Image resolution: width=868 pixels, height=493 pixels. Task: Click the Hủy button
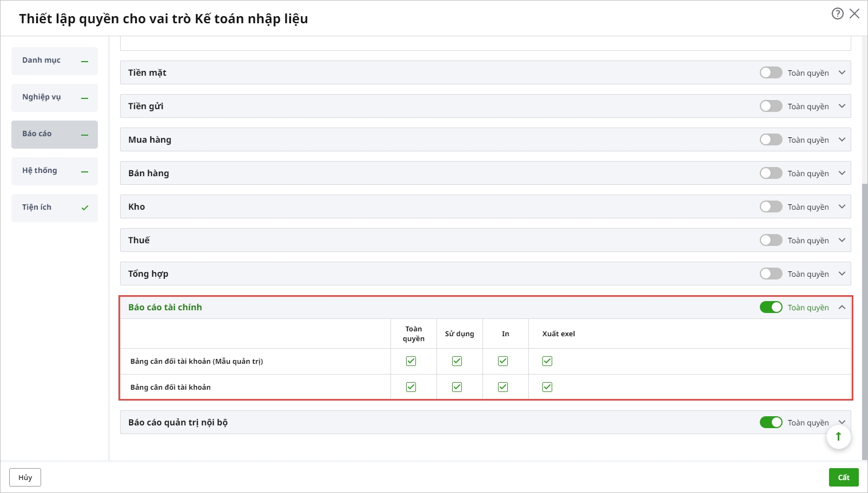tap(25, 477)
